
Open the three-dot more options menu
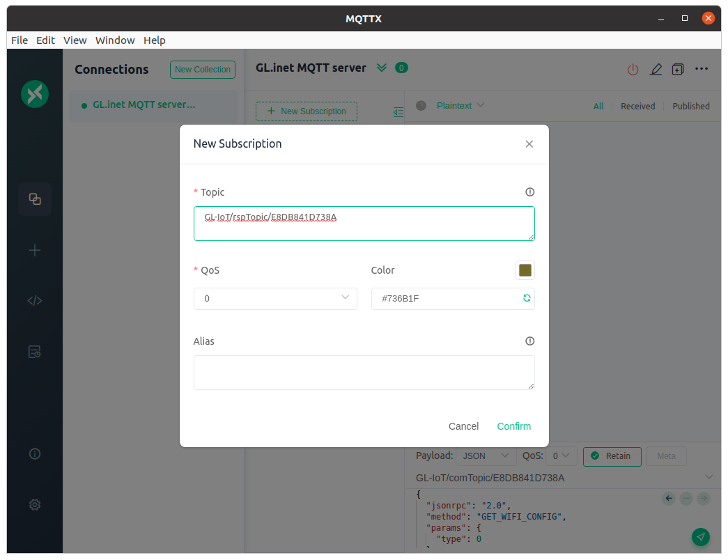(702, 69)
